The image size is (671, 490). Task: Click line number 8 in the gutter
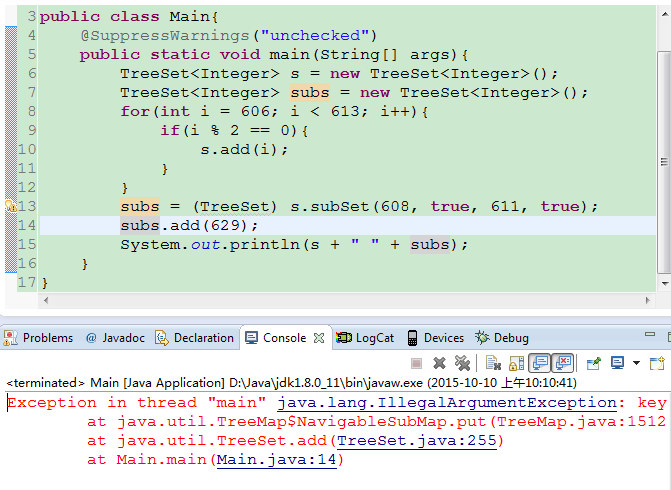(32, 111)
